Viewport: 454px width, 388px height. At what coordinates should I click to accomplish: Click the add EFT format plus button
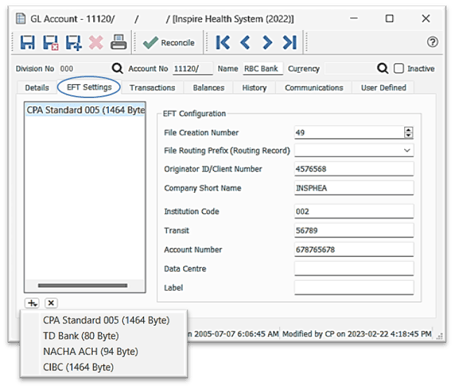click(32, 303)
